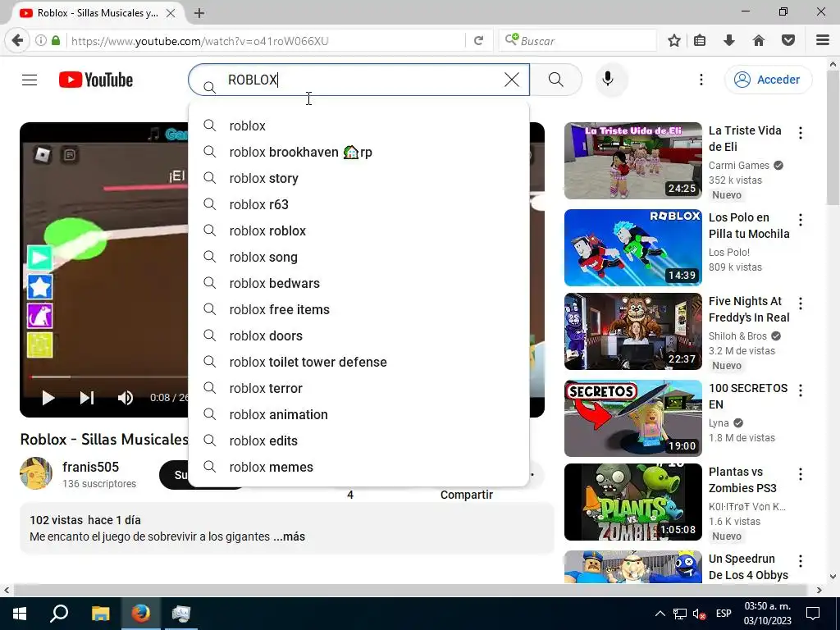This screenshot has width=840, height=630.
Task: Choose the 'roblox song' suggestion
Action: (x=359, y=257)
